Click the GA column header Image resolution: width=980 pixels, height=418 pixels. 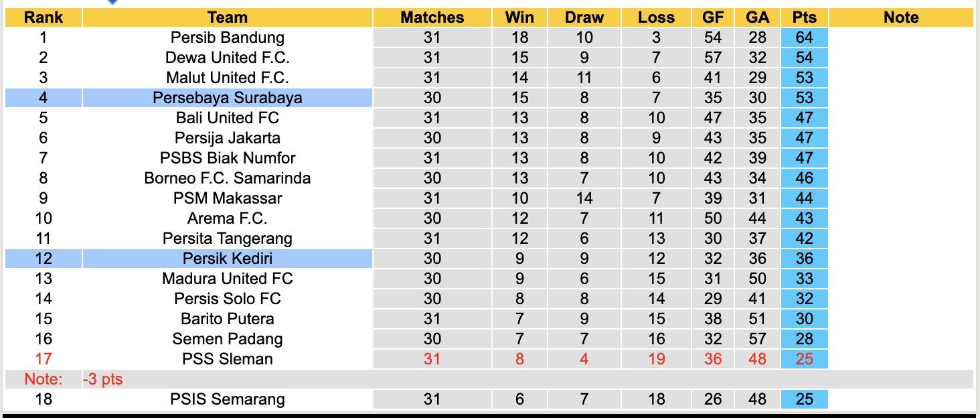click(x=757, y=17)
